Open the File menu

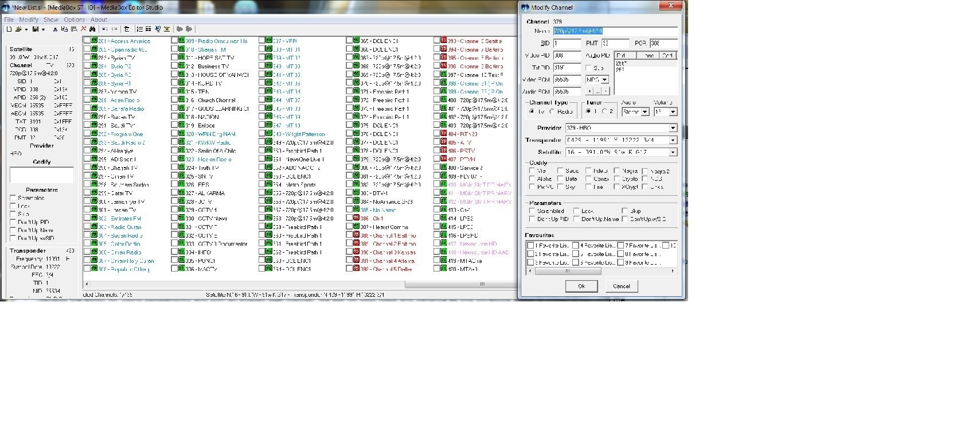[9, 20]
